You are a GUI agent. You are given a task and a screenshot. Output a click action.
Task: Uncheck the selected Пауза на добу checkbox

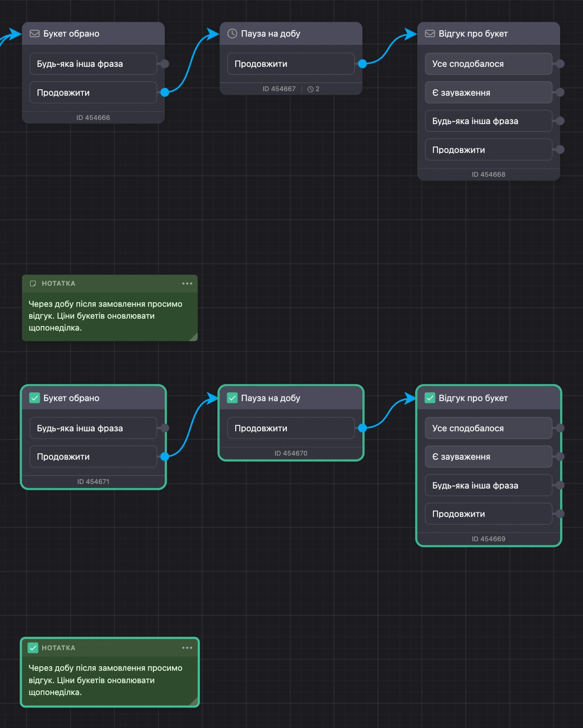click(x=232, y=398)
